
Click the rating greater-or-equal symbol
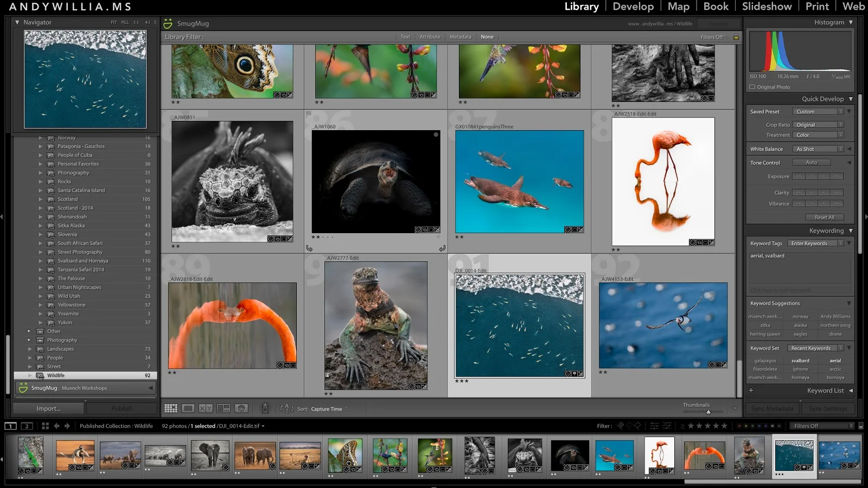(683, 426)
